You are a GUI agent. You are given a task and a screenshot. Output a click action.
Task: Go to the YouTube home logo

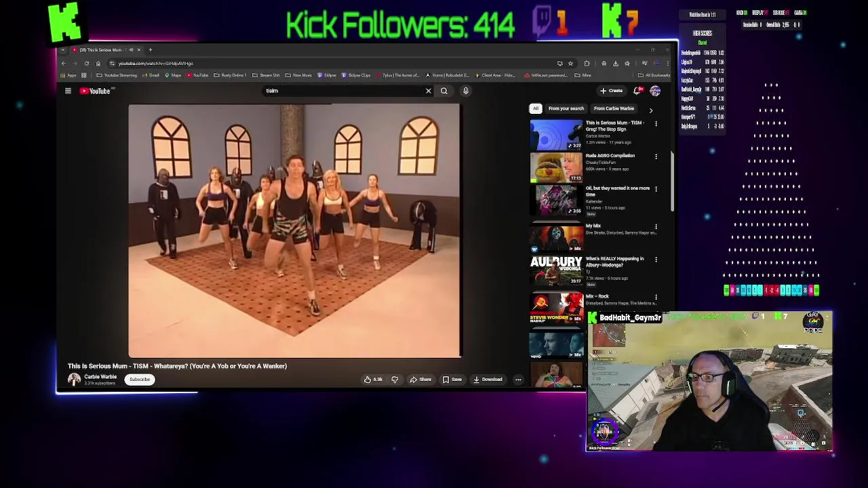(x=96, y=91)
